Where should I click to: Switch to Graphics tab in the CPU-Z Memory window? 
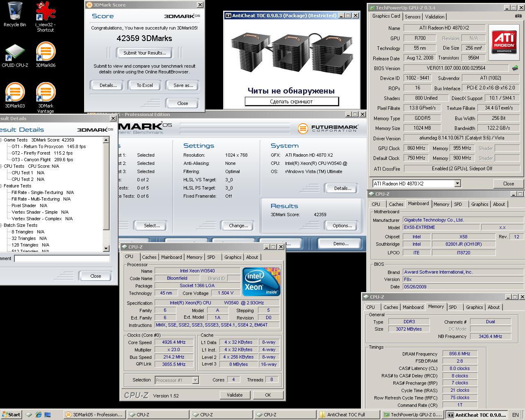click(x=475, y=307)
